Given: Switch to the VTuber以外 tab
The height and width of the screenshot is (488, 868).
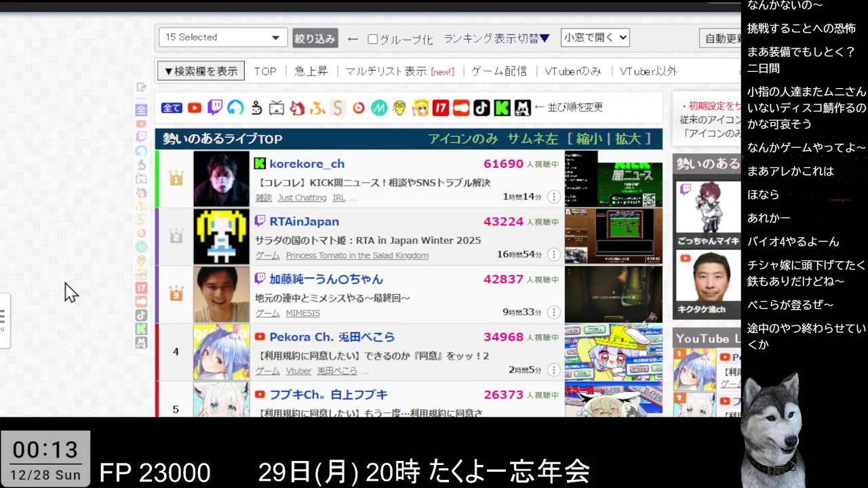Looking at the screenshot, I should 648,71.
